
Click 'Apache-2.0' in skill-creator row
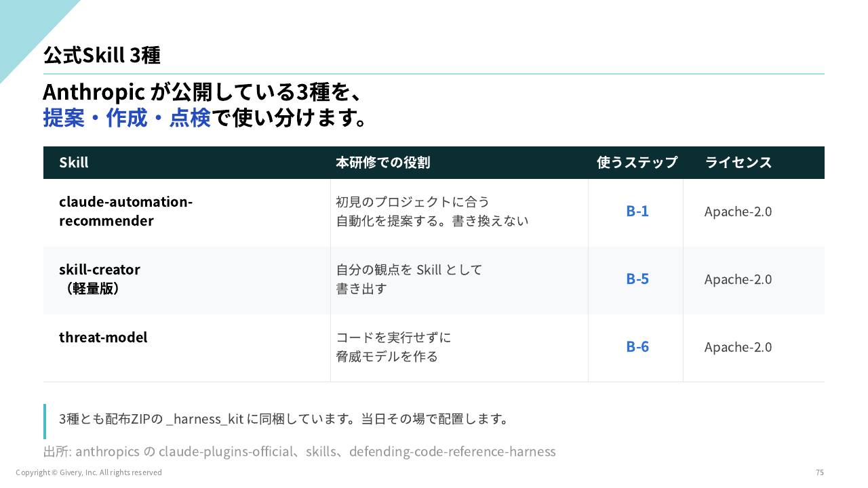click(738, 279)
